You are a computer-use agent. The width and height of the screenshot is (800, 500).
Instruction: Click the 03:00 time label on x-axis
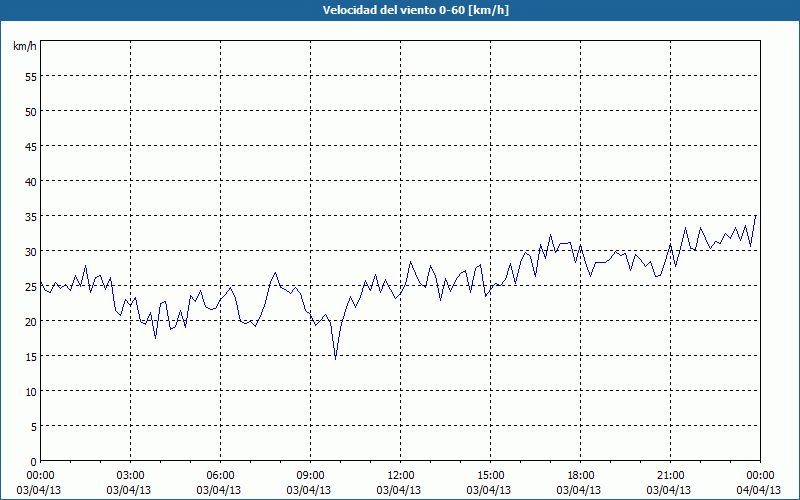pyautogui.click(x=131, y=476)
